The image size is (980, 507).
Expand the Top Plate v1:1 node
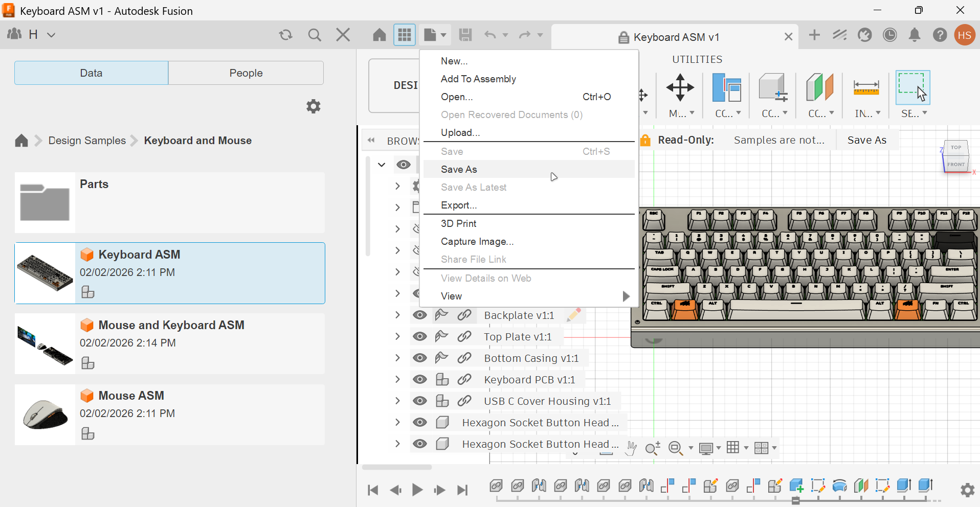click(397, 337)
